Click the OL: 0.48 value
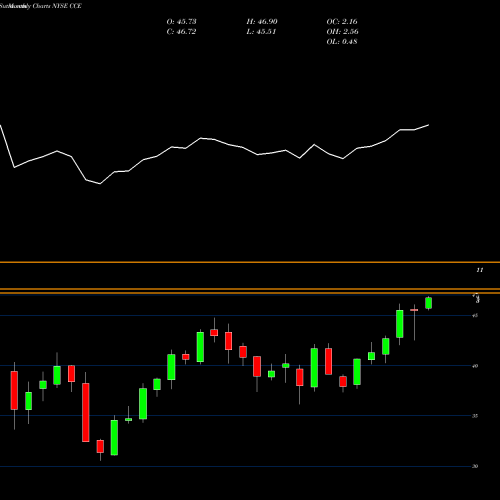 pyautogui.click(x=342, y=42)
